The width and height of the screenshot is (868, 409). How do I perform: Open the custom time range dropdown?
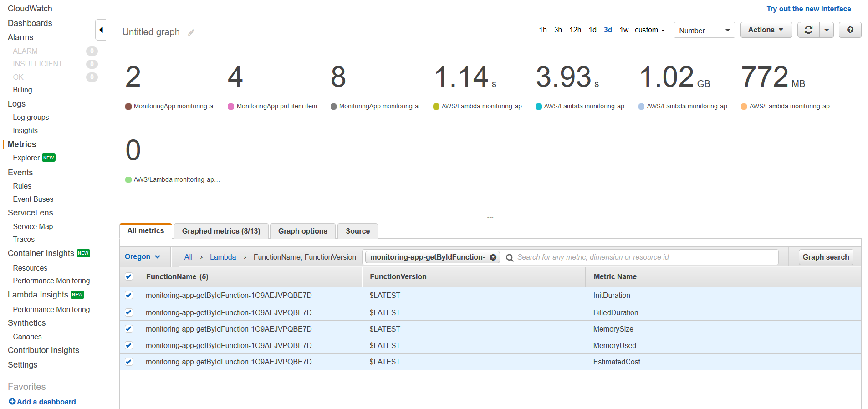click(x=650, y=30)
